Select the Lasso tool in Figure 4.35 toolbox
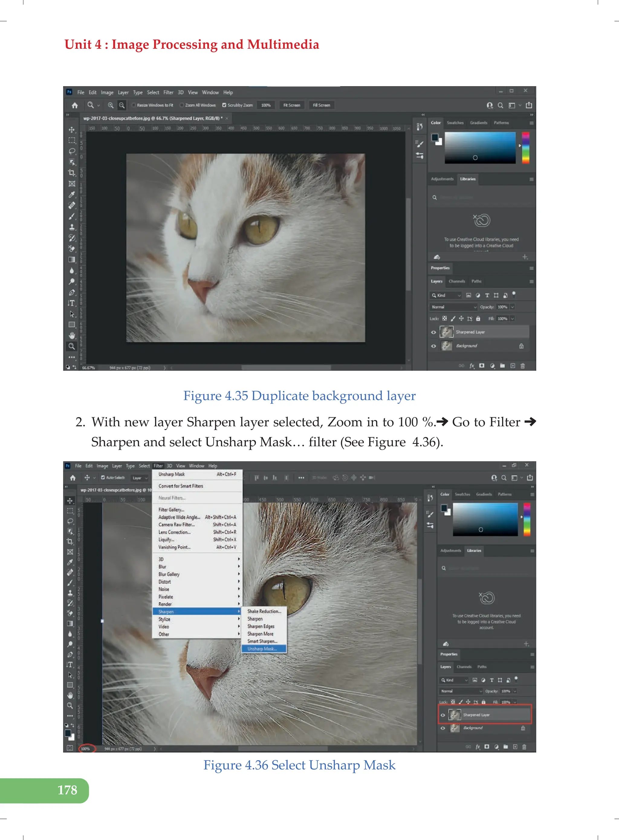Image resolution: width=619 pixels, height=840 pixels. pyautogui.click(x=72, y=151)
